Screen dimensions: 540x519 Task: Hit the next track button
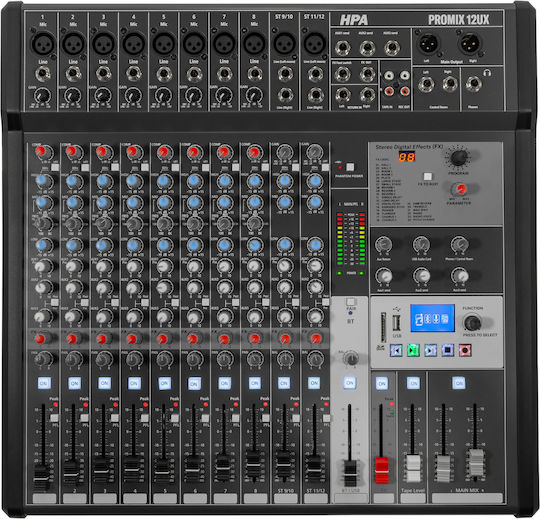[430, 350]
